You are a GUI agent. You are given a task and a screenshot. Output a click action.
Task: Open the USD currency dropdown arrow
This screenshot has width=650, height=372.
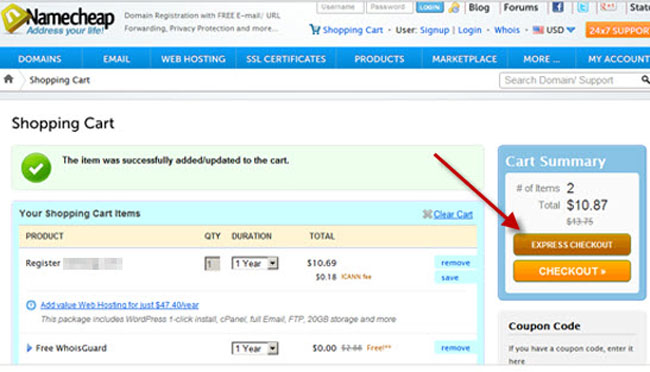[x=571, y=30]
